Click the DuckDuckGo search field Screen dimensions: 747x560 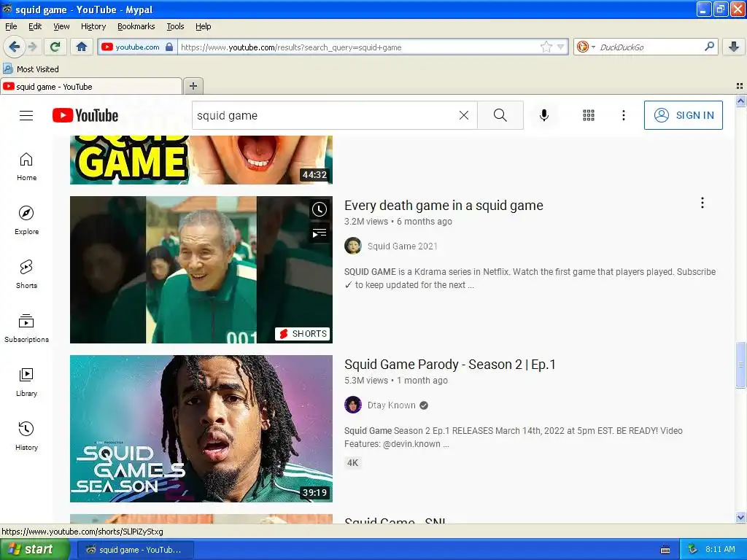click(650, 47)
